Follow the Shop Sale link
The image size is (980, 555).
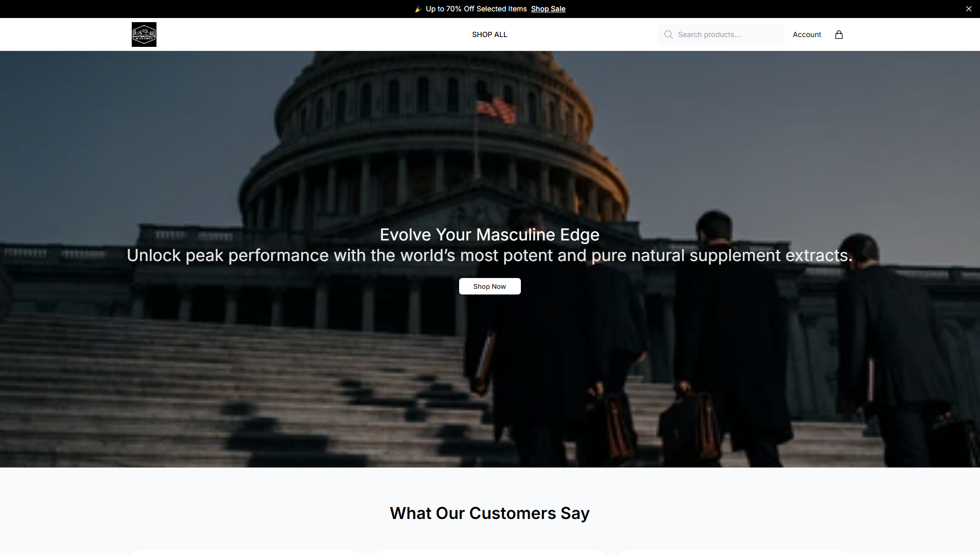coord(548,9)
